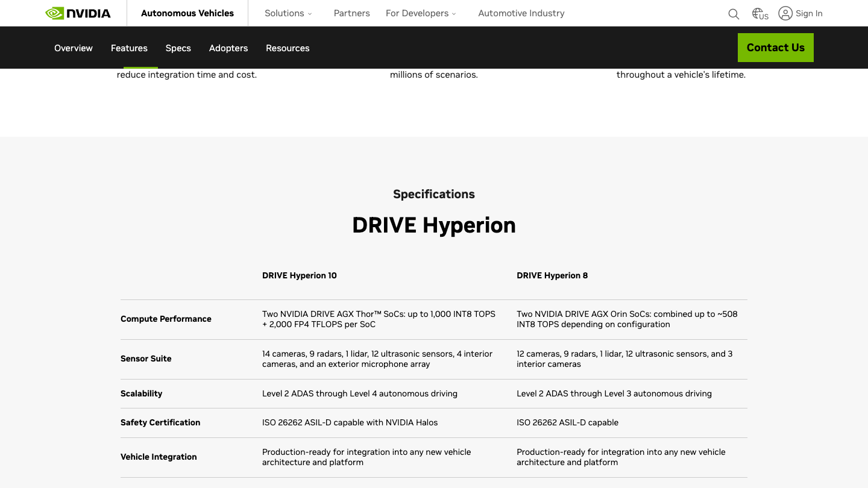Click the DRIVE AGX Orin SoCs compute cell
868x488 pixels.
[627, 319]
